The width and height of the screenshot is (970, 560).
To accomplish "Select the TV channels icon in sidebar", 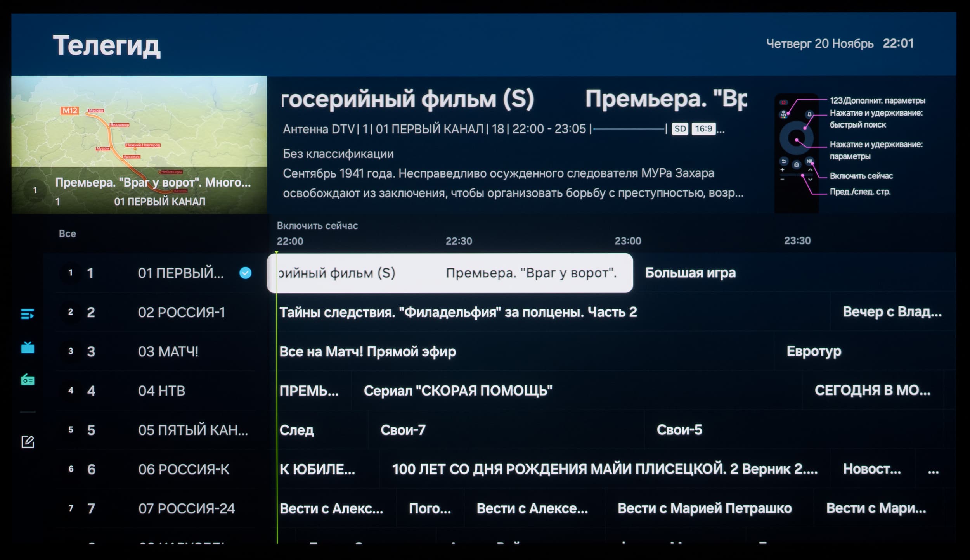I will [x=28, y=347].
